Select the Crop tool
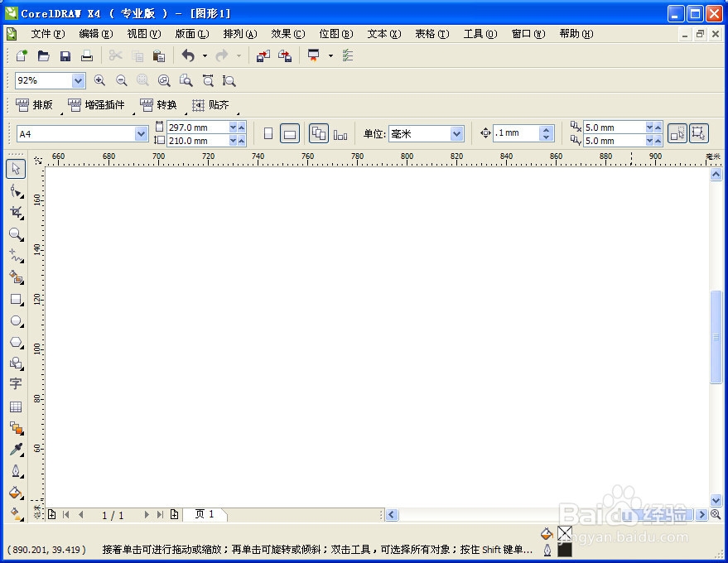728x563 pixels. click(17, 213)
